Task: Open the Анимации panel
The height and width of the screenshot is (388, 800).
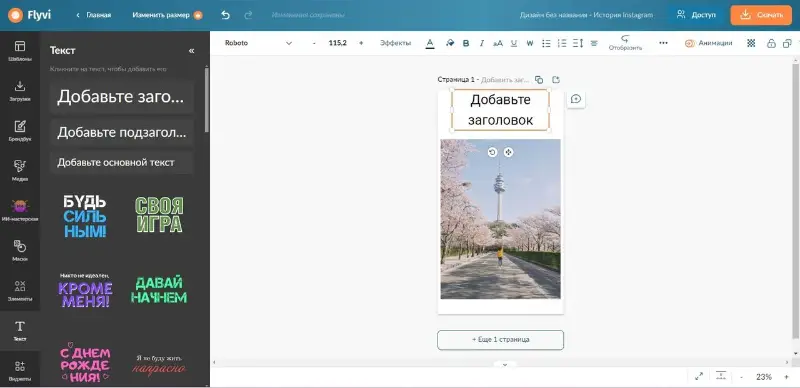Action: point(708,43)
